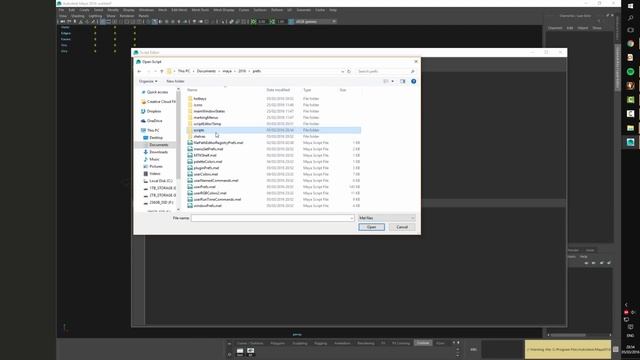The image size is (640, 360).
Task: Select Desktop in navigation pane
Action: pyautogui.click(x=156, y=138)
